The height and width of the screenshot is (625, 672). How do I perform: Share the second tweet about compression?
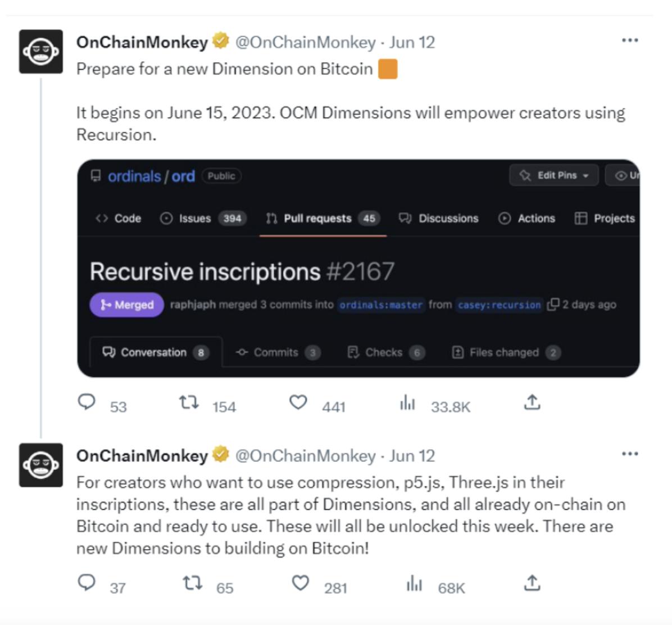532,583
